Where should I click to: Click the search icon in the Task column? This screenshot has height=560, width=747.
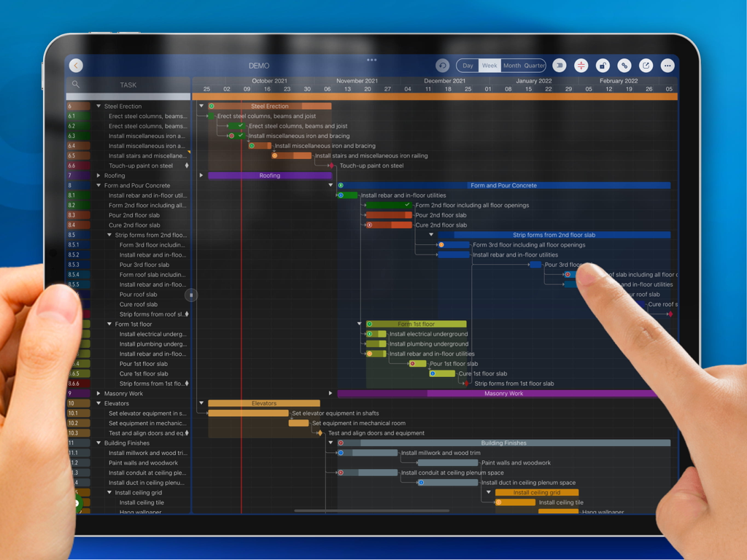click(x=76, y=85)
